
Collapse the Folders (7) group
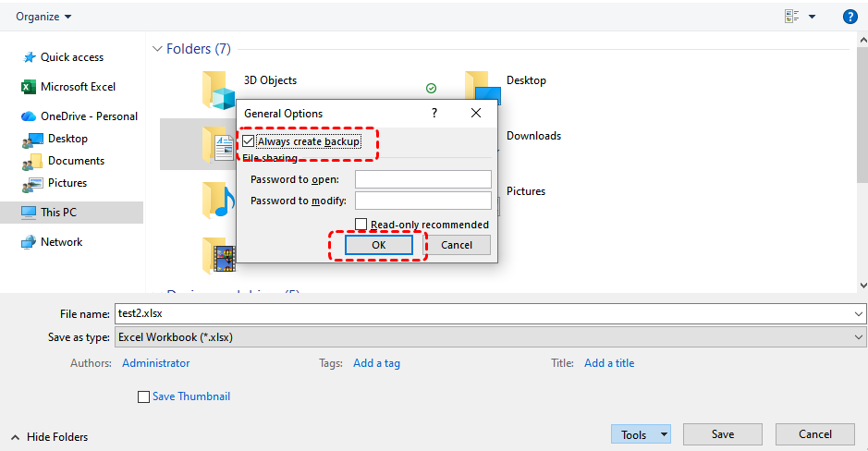(157, 49)
